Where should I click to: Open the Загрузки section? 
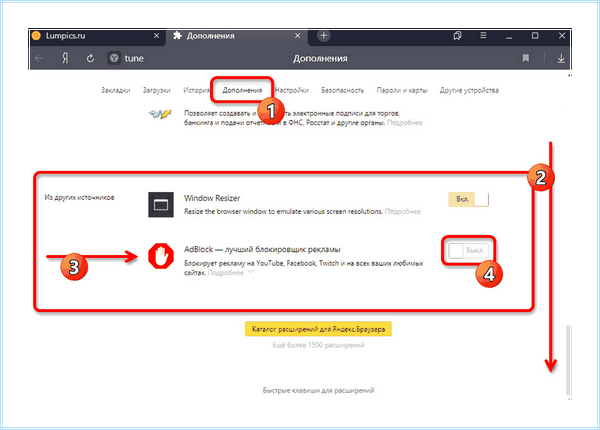pos(157,90)
